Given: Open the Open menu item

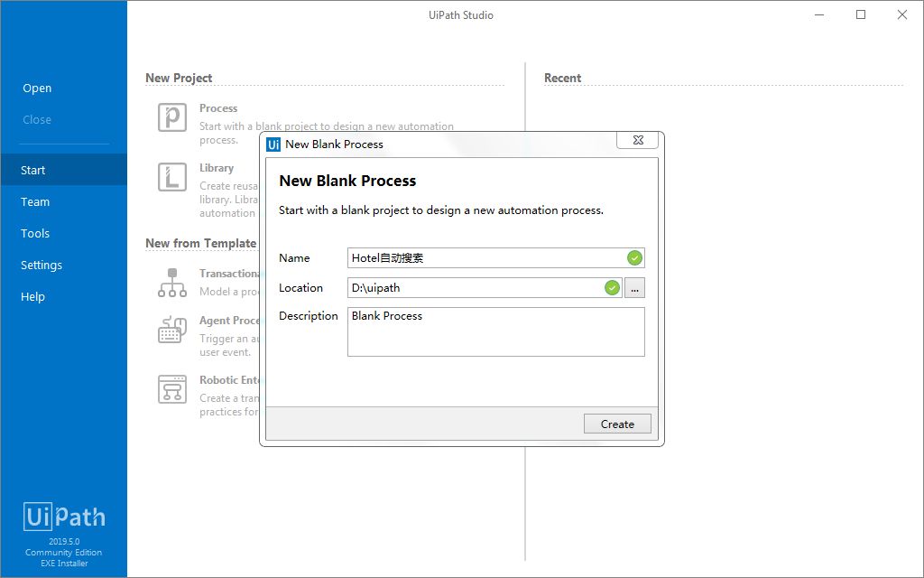Looking at the screenshot, I should tap(37, 88).
